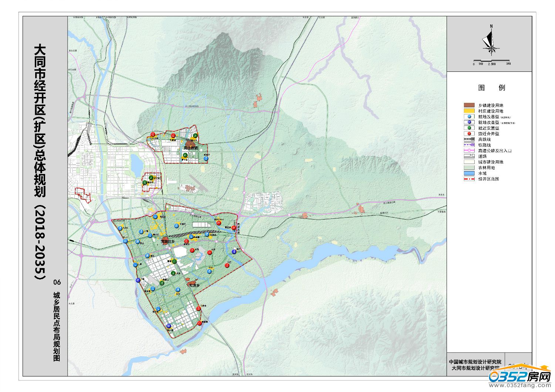
Task: Click the green 农林用地 legend swatch
Action: point(469,168)
